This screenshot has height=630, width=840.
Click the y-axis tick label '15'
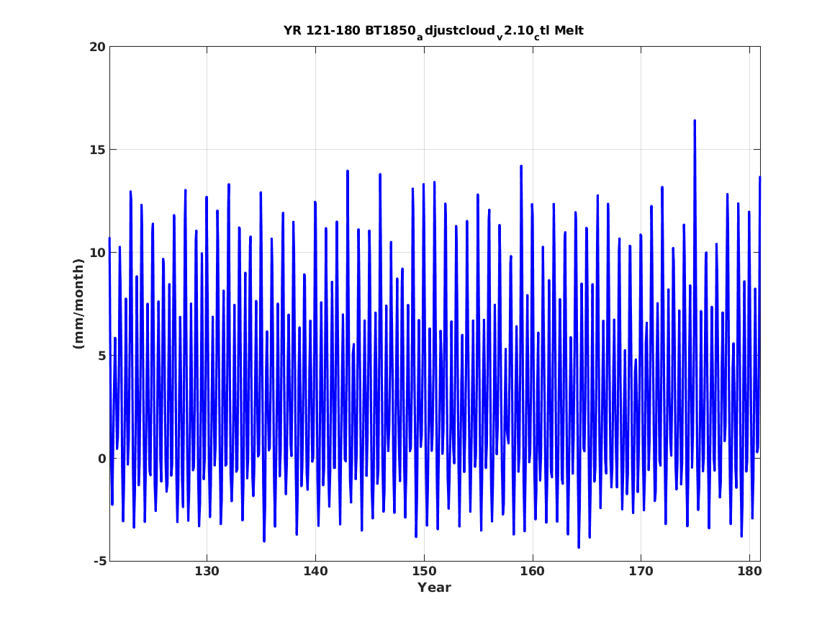pos(97,150)
